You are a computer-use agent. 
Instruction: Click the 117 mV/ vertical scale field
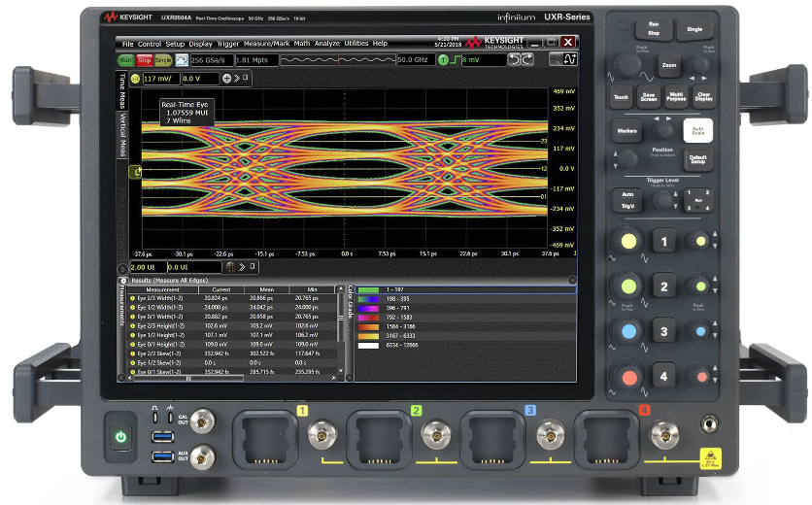(158, 78)
